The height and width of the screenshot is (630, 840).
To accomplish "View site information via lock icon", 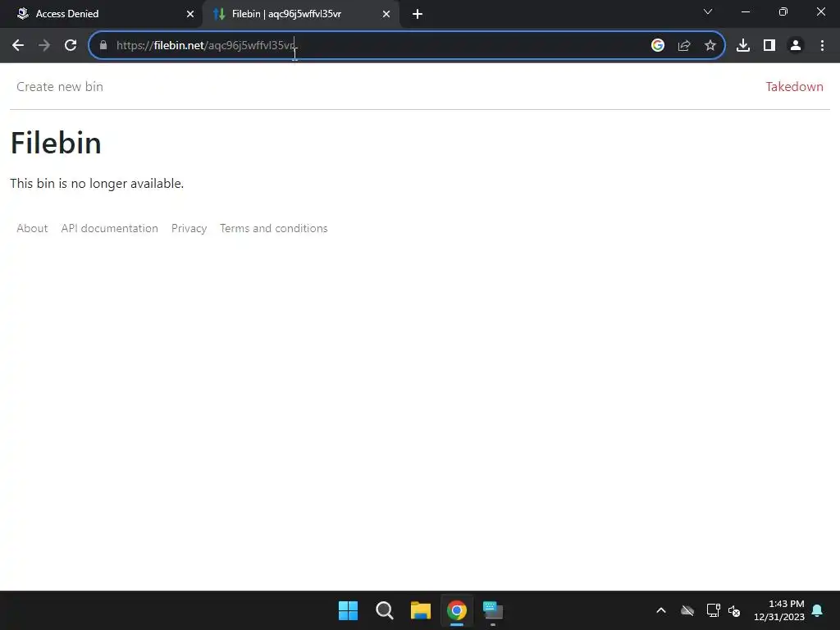I will (x=103, y=46).
